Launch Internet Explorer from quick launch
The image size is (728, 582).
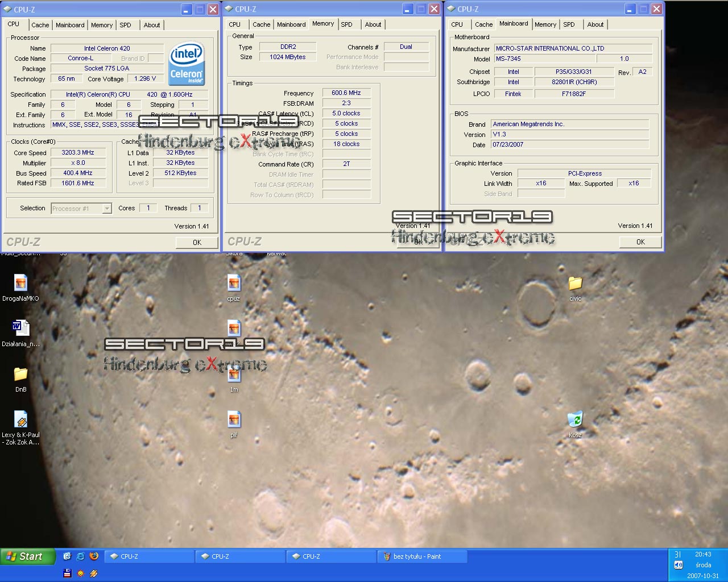[x=80, y=556]
